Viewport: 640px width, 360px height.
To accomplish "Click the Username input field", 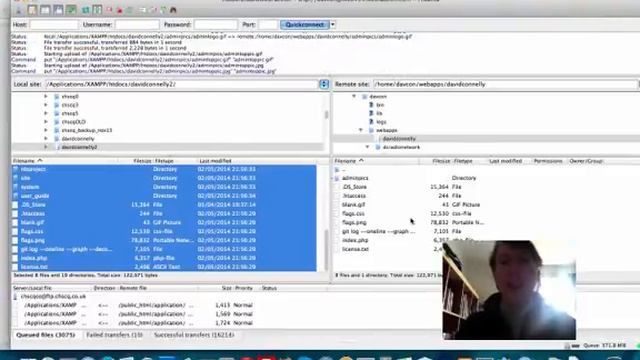I will [x=137, y=24].
